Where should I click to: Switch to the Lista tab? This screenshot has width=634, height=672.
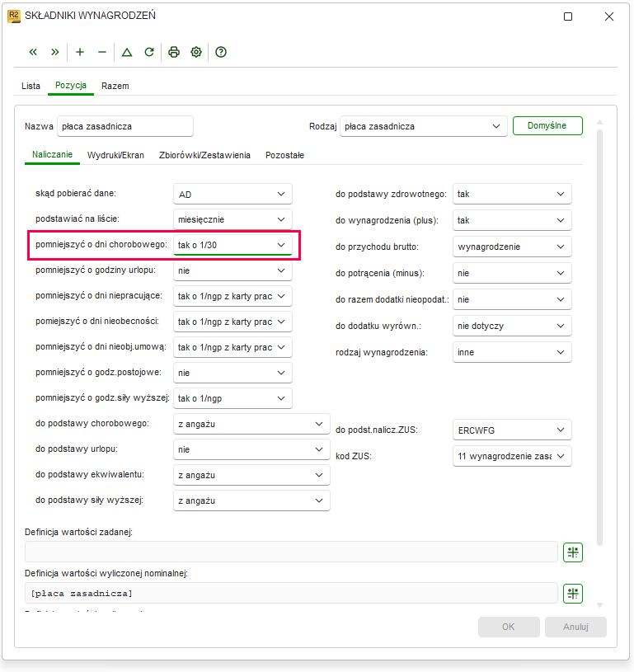[x=31, y=86]
